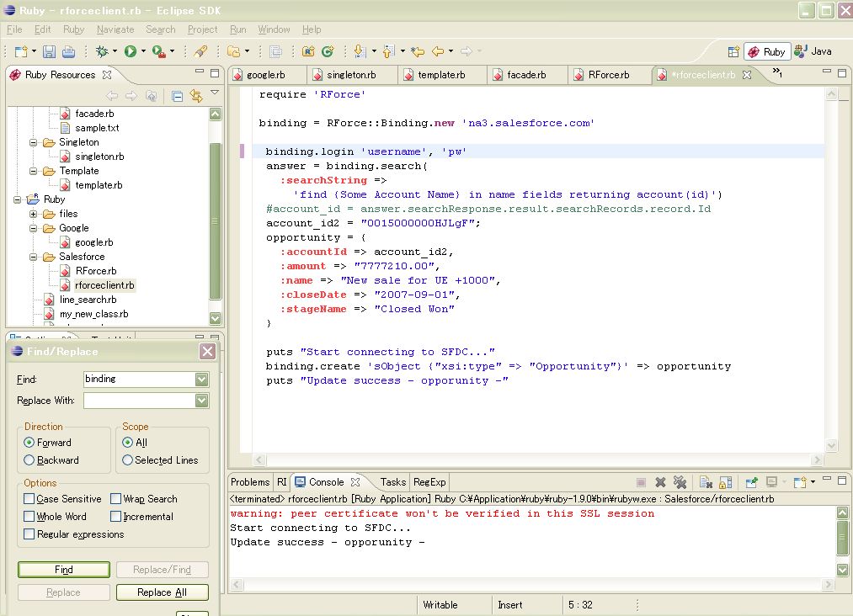
Task: Expand the files folder in the tree
Action: pos(33,214)
